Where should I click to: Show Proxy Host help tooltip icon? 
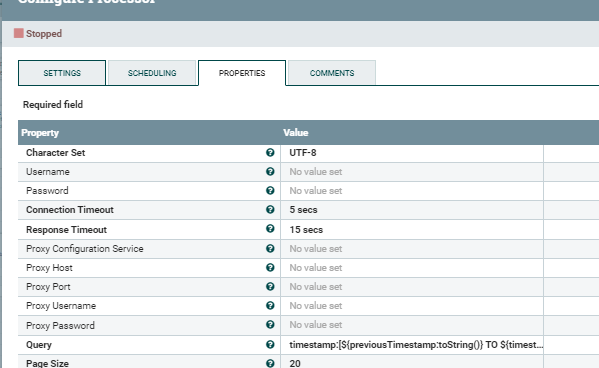[x=270, y=267]
